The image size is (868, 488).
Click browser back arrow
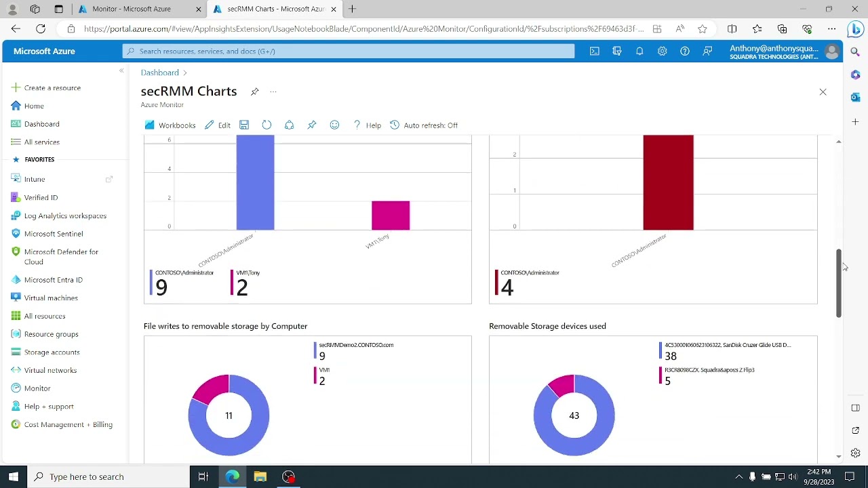[16, 28]
